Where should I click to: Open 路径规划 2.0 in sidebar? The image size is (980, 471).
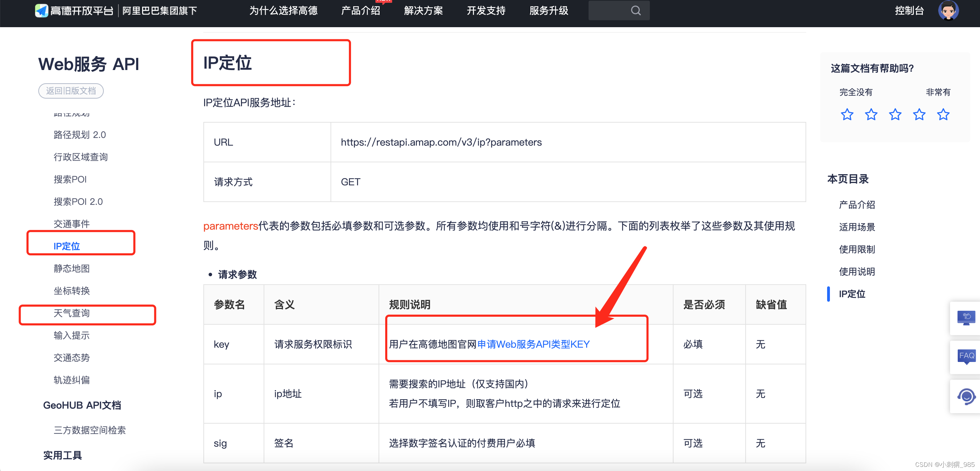79,135
